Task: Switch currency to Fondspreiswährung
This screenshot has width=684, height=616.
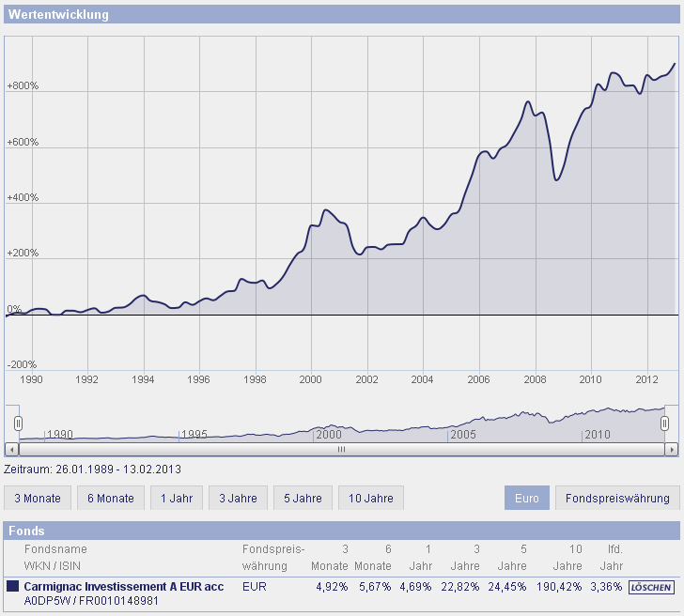Action: pyautogui.click(x=617, y=498)
